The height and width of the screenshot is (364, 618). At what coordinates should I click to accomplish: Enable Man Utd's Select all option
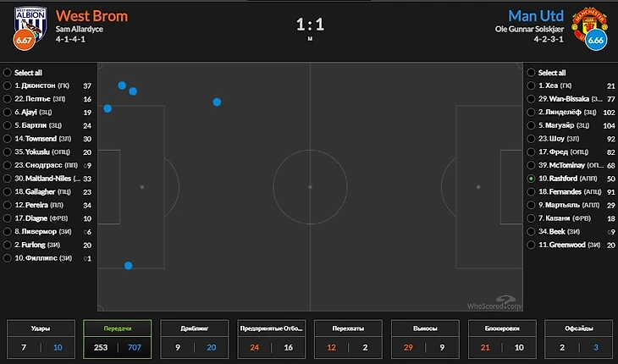(x=531, y=73)
